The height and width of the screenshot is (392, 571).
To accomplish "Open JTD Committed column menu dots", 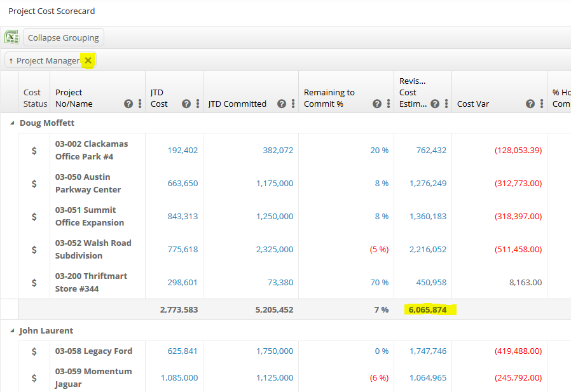I will (293, 104).
